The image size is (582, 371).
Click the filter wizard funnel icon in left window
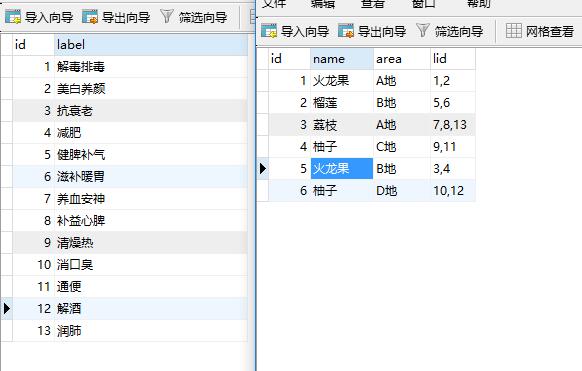167,17
